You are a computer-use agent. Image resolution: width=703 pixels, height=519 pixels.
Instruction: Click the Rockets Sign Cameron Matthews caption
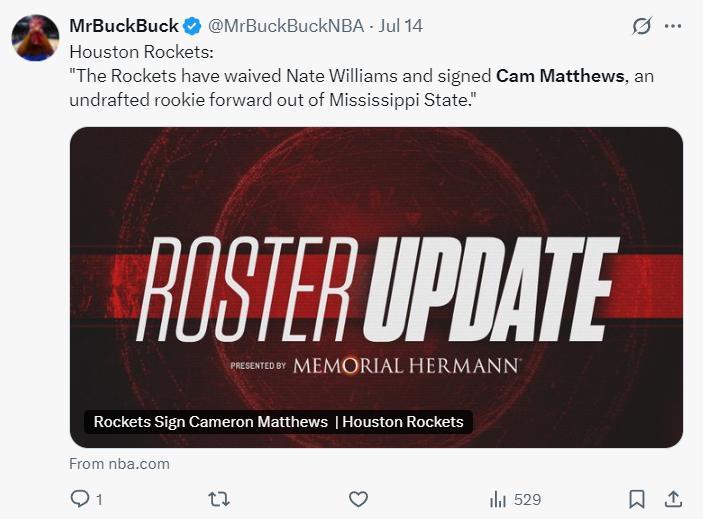tap(211, 422)
